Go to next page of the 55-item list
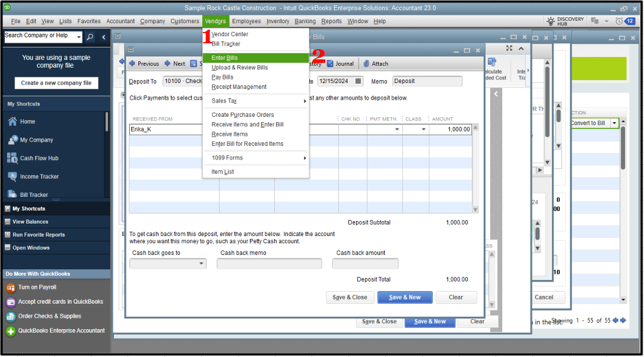Image resolution: width=644 pixels, height=357 pixels. tap(623, 320)
